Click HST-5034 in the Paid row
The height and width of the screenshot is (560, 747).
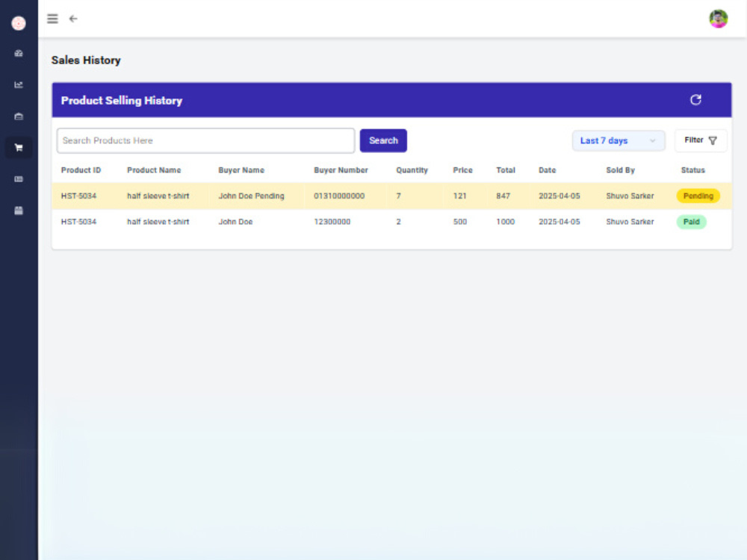(x=78, y=222)
